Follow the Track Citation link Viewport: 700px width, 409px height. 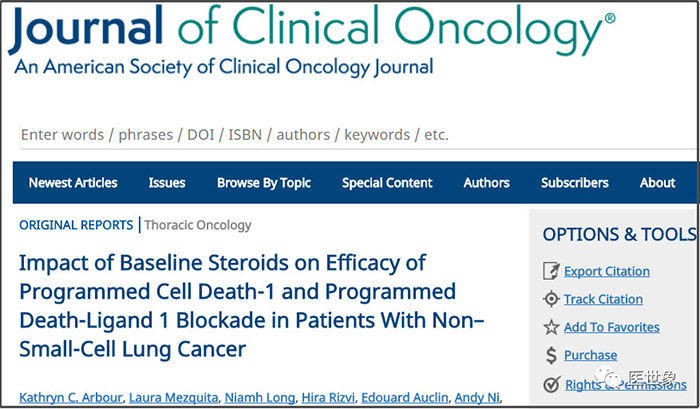click(x=603, y=299)
